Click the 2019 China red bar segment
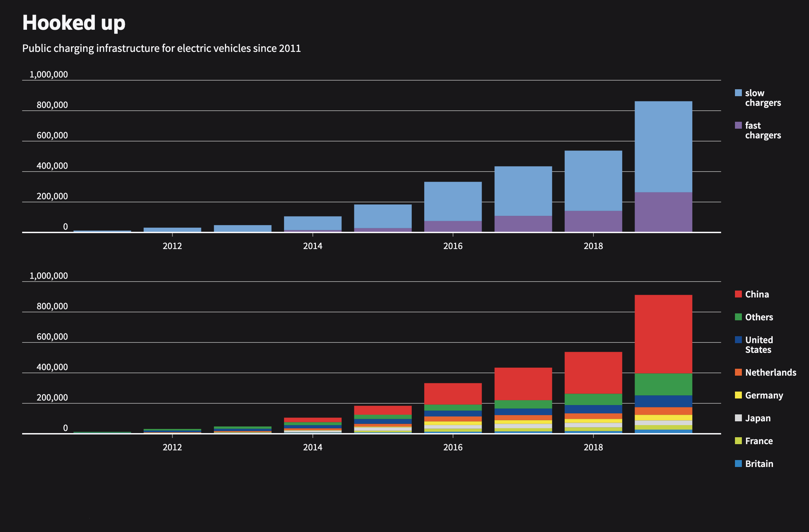 click(663, 334)
